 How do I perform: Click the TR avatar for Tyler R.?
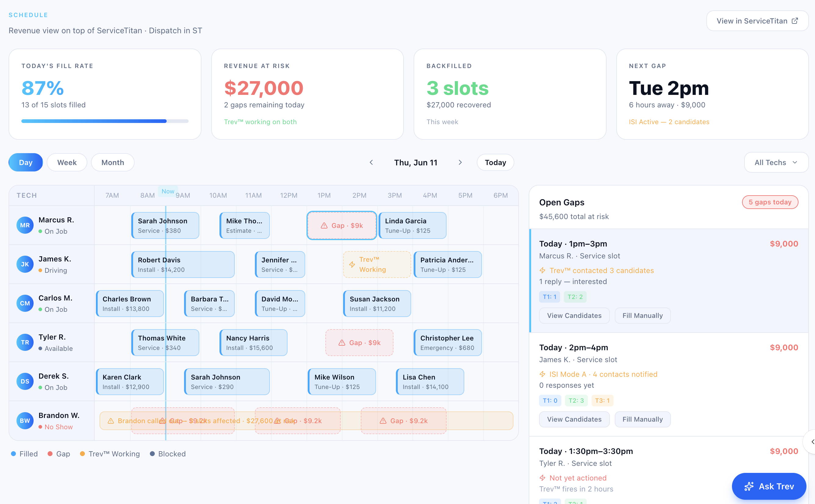[x=25, y=342]
